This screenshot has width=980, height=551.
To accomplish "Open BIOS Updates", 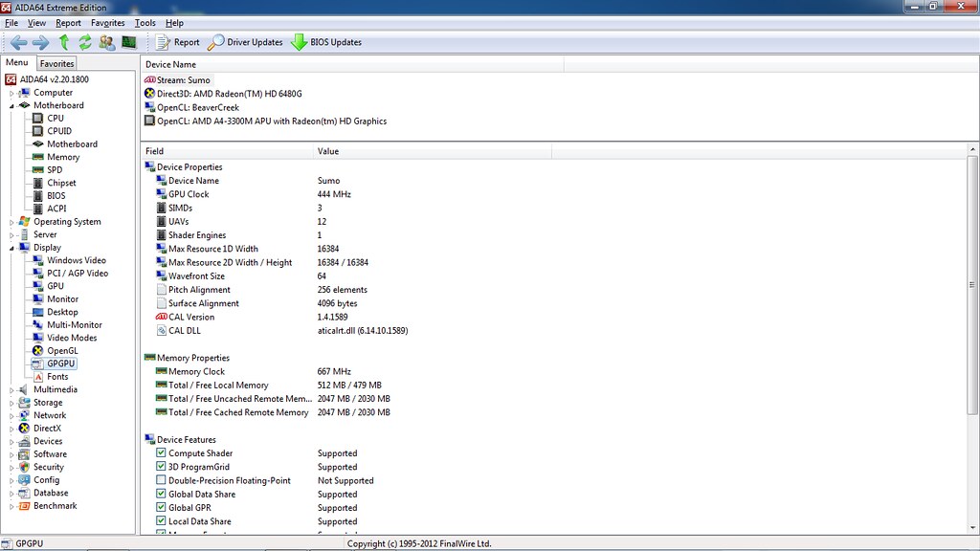I will point(326,42).
